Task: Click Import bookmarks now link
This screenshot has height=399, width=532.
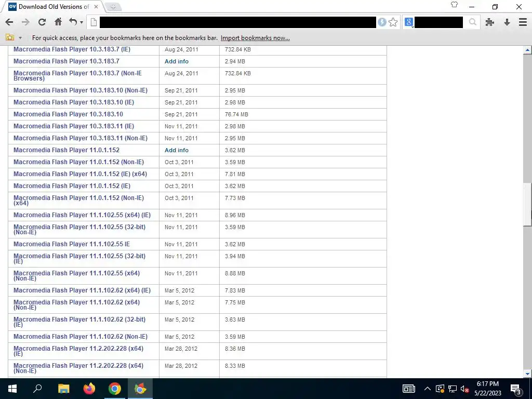Action: click(255, 38)
